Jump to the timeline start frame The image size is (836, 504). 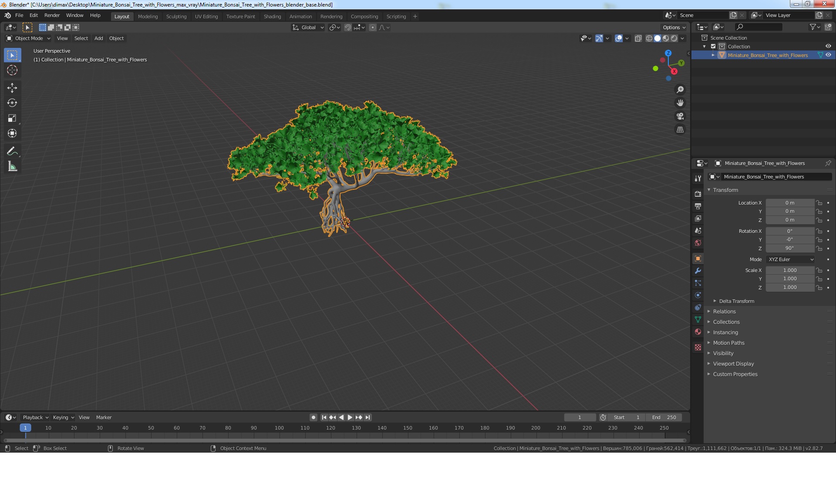pyautogui.click(x=324, y=417)
